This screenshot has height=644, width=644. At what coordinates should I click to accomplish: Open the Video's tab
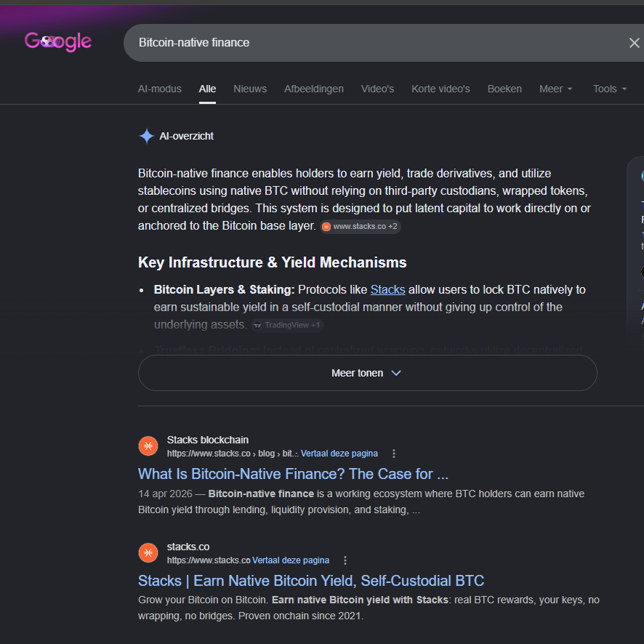click(377, 89)
